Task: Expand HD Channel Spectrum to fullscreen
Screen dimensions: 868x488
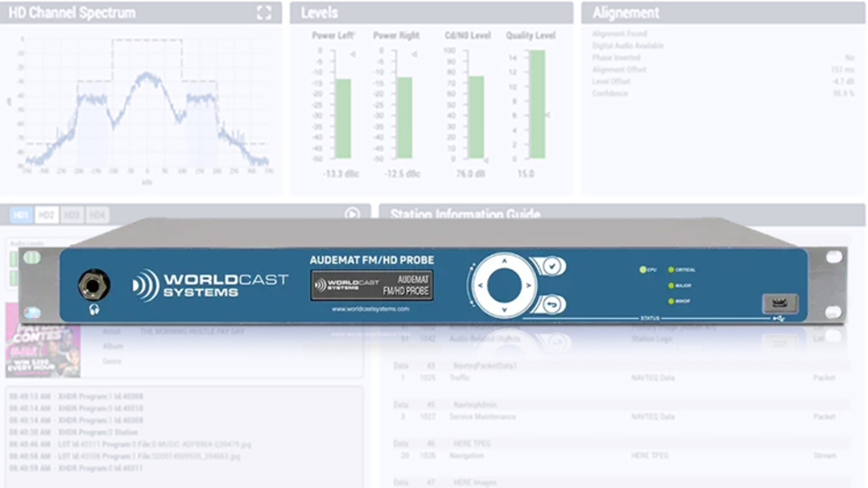Action: (263, 13)
